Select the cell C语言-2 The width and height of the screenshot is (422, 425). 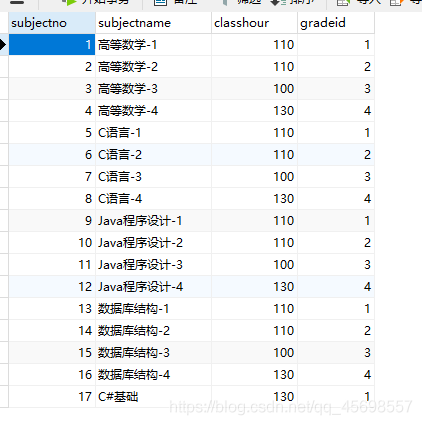pos(153,155)
